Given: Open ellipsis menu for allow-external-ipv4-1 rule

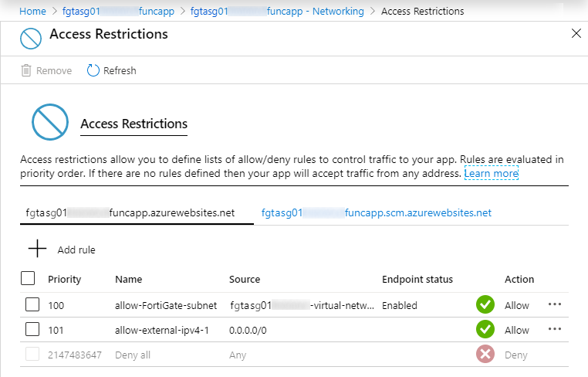Looking at the screenshot, I should (x=555, y=329).
